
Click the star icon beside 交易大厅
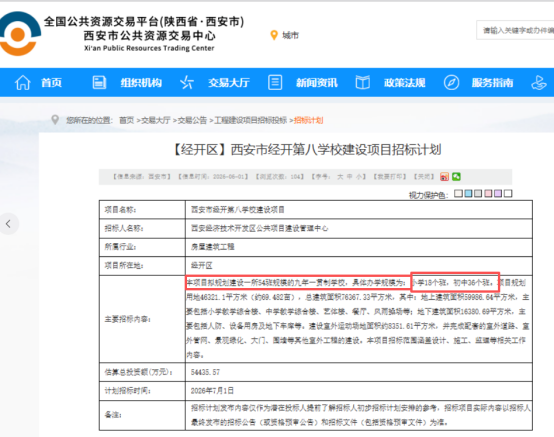click(187, 83)
